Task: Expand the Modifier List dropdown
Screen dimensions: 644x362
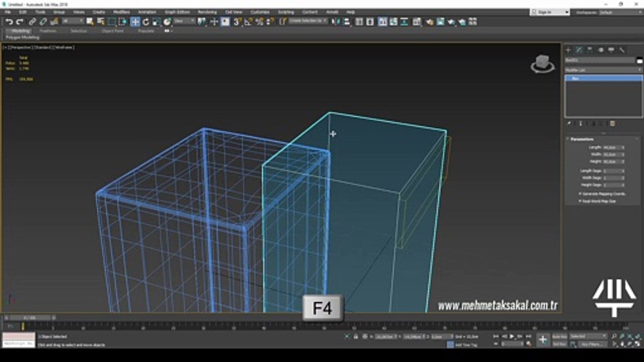Action: point(603,70)
